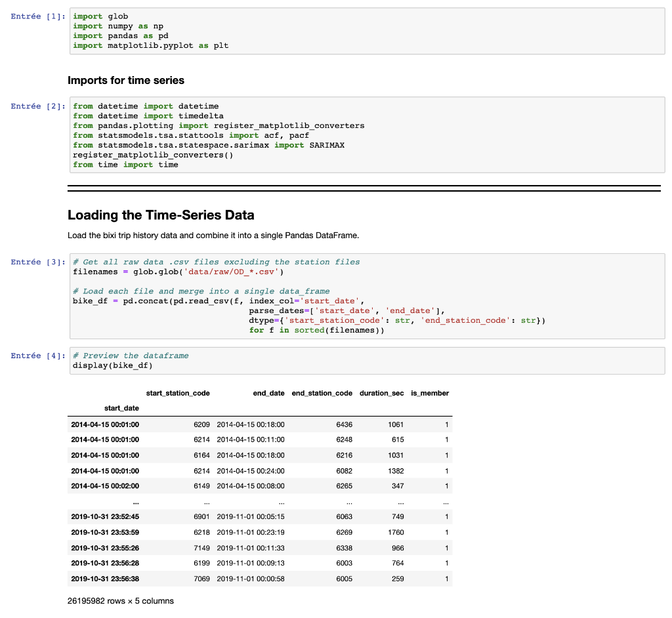Click end date 2019-11-01 00:05:15

pos(251,517)
